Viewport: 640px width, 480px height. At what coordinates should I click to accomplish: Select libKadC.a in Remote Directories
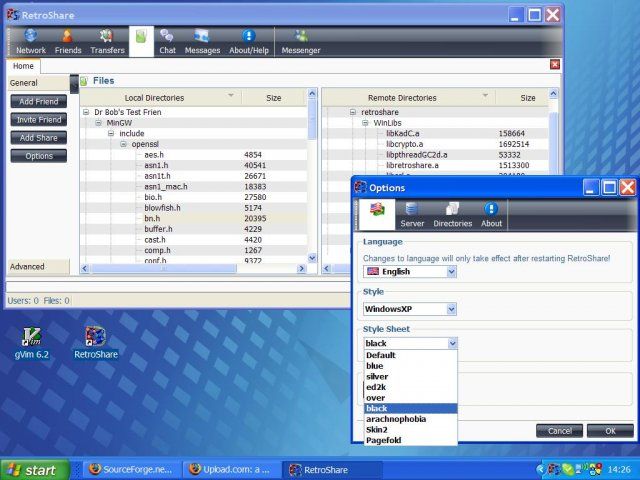coord(436,133)
